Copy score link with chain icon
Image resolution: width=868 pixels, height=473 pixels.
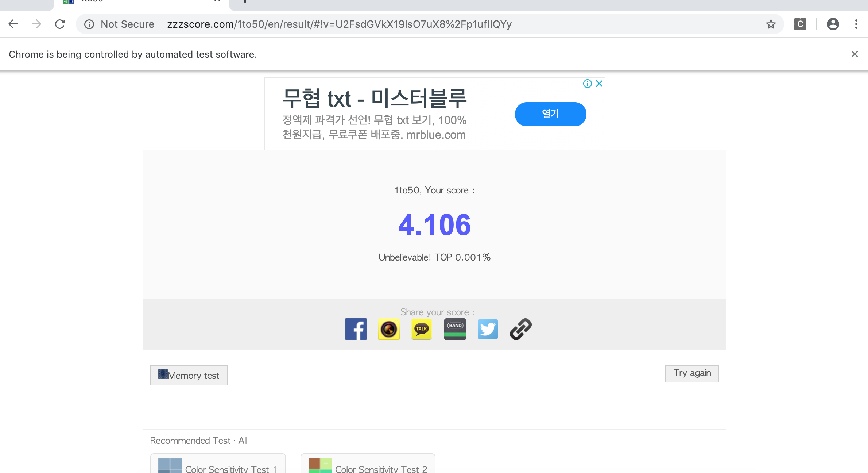point(520,329)
